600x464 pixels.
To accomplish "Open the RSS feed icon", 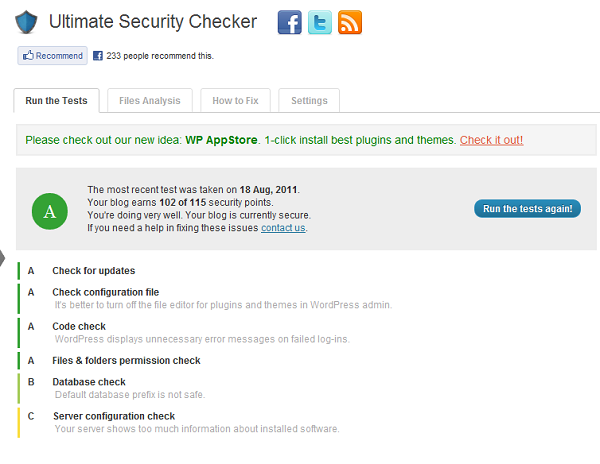I will (x=350, y=22).
